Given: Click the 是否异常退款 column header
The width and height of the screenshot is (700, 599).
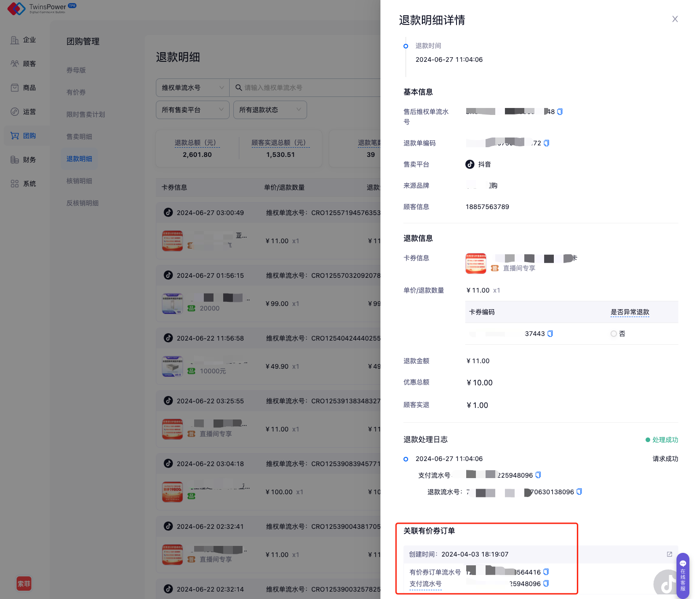Looking at the screenshot, I should [629, 312].
